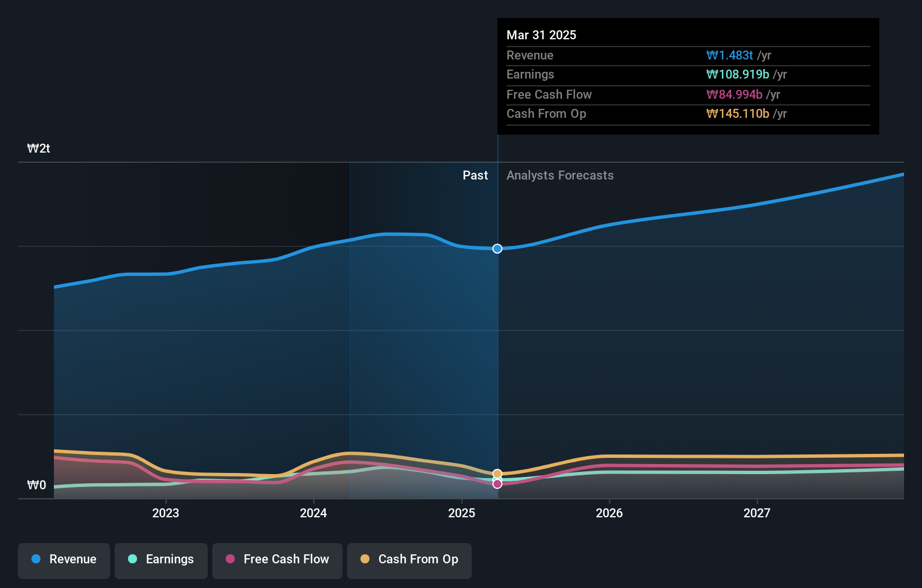Viewport: 922px width, 588px height.
Task: Click the ₩108.919b earnings value
Action: 738,74
